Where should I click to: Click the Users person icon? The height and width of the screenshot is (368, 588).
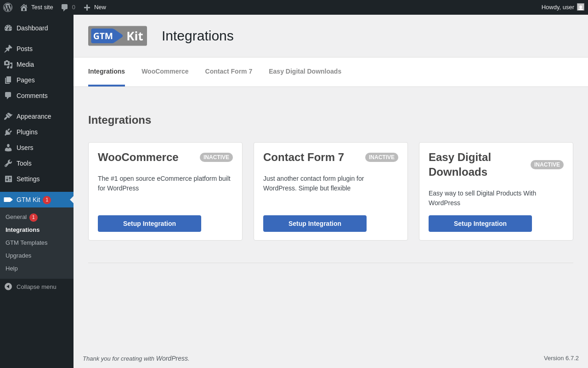8,148
